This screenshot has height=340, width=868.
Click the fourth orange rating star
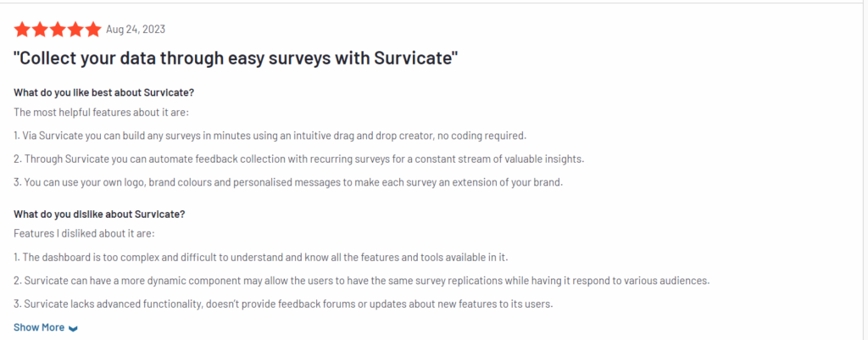tap(75, 30)
